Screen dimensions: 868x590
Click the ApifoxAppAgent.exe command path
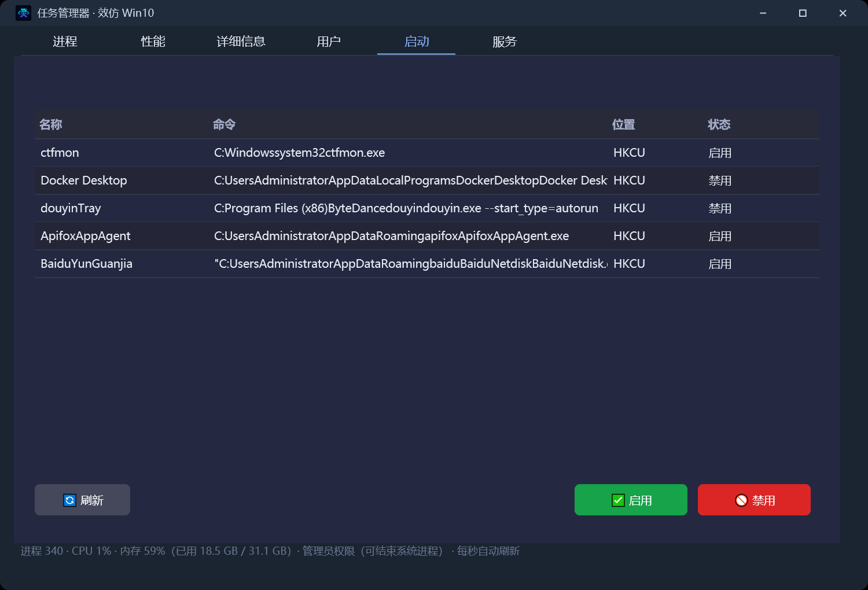pyautogui.click(x=392, y=236)
